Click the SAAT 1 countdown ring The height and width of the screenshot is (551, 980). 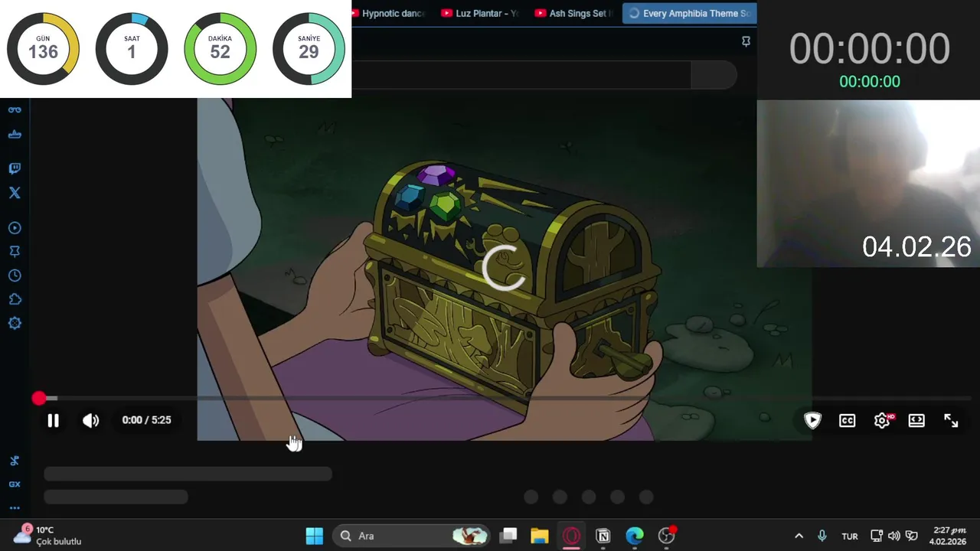tap(132, 50)
